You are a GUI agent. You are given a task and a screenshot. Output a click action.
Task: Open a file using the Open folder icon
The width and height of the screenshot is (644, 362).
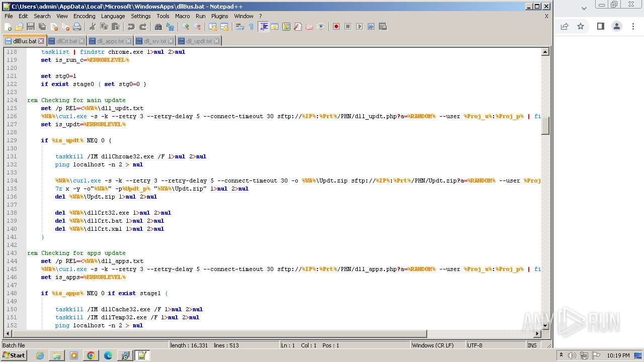(x=19, y=27)
